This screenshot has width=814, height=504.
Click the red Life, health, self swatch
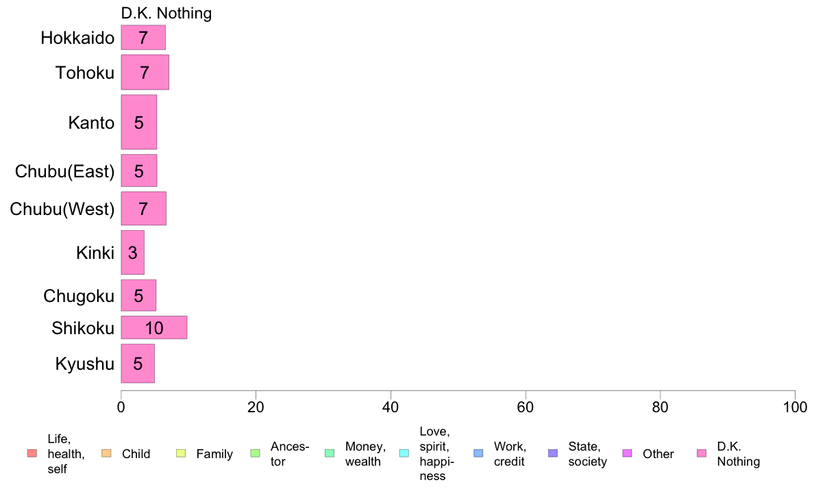[x=32, y=453]
